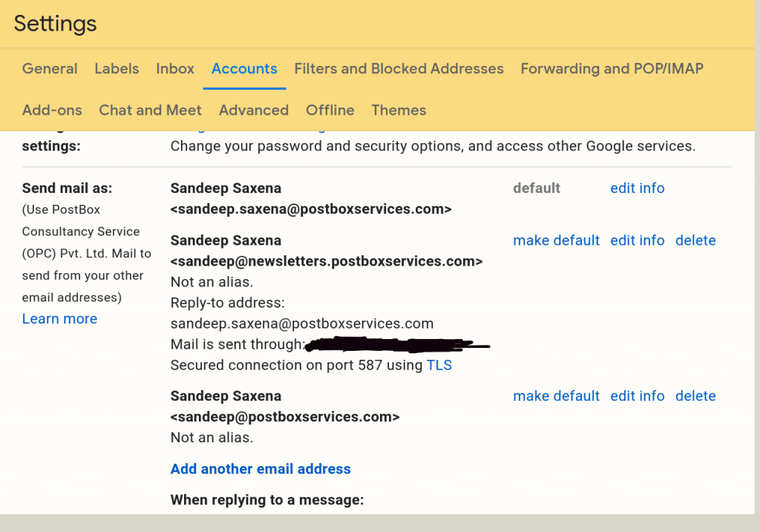Open the Chat and Meet tab
The height and width of the screenshot is (532, 760).
150,111
